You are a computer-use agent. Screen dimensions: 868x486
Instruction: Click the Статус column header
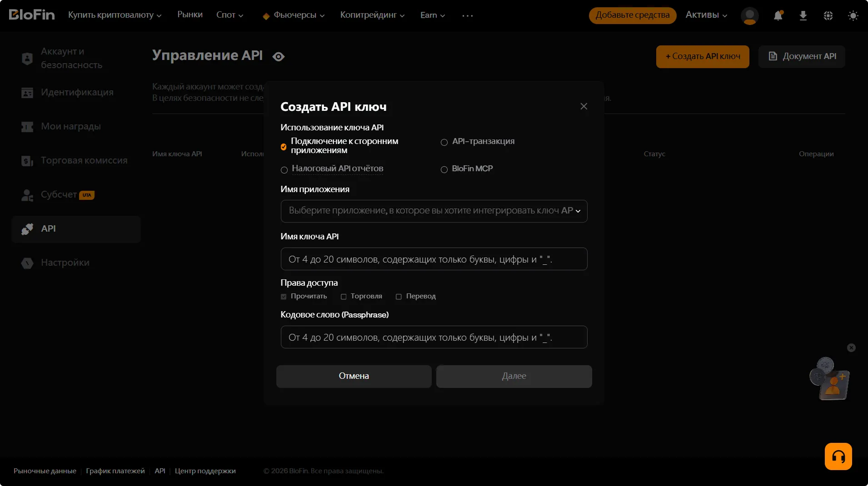pyautogui.click(x=654, y=154)
